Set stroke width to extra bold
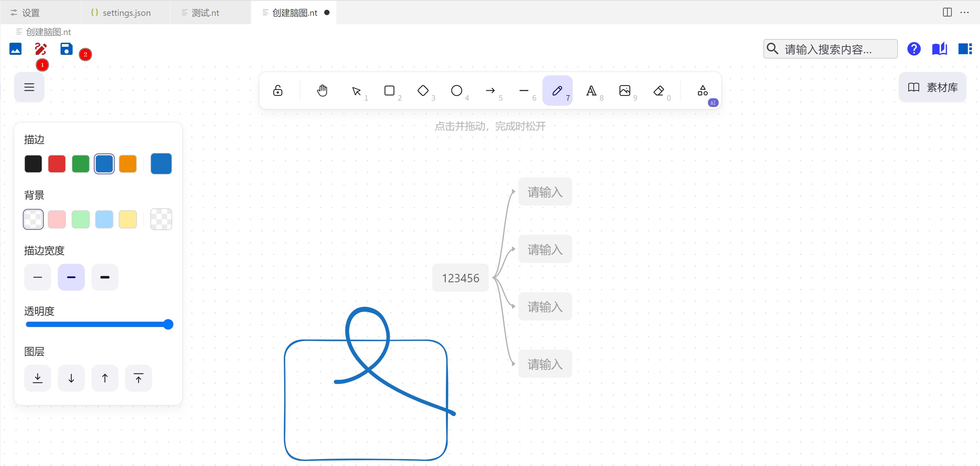This screenshot has width=980, height=466. point(105,277)
